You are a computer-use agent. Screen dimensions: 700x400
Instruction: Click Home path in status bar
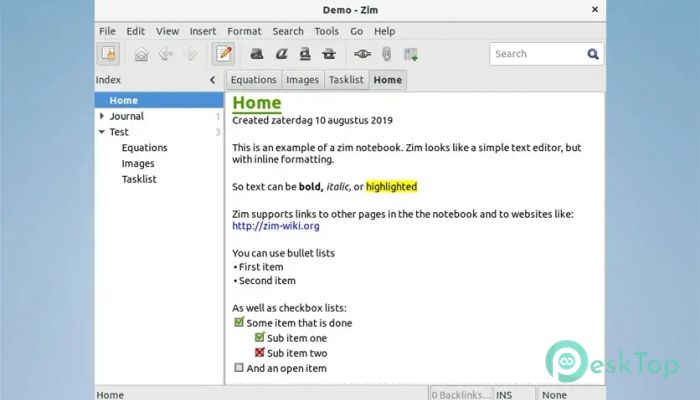coord(110,395)
